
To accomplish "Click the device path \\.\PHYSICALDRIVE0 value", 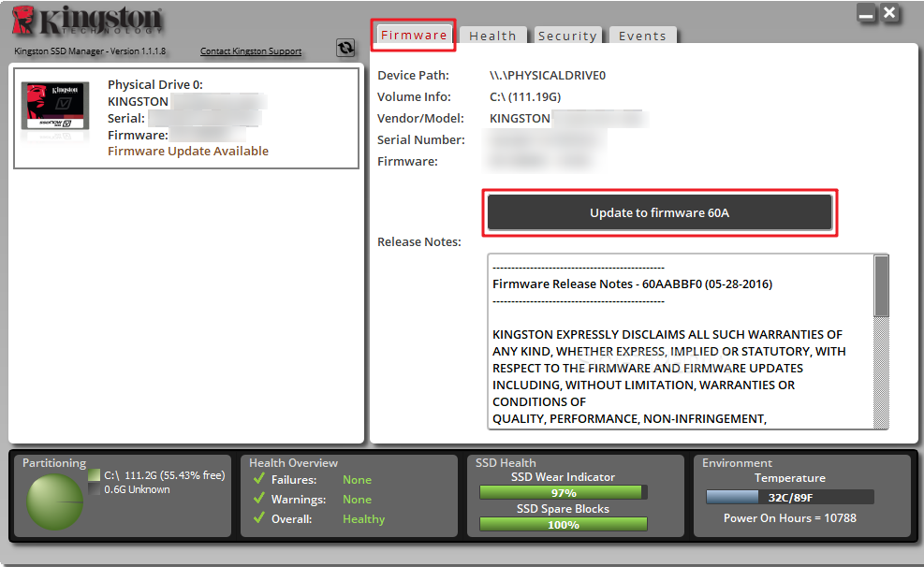I will 548,76.
